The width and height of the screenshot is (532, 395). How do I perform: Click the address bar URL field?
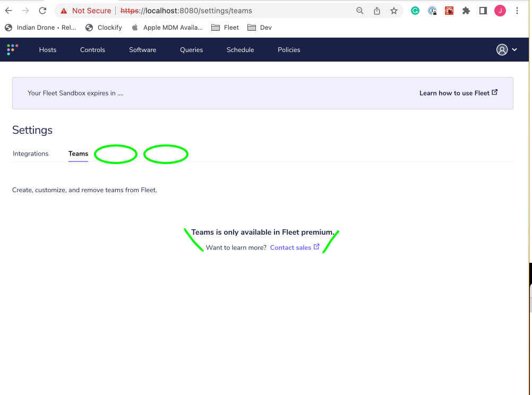tap(212, 10)
